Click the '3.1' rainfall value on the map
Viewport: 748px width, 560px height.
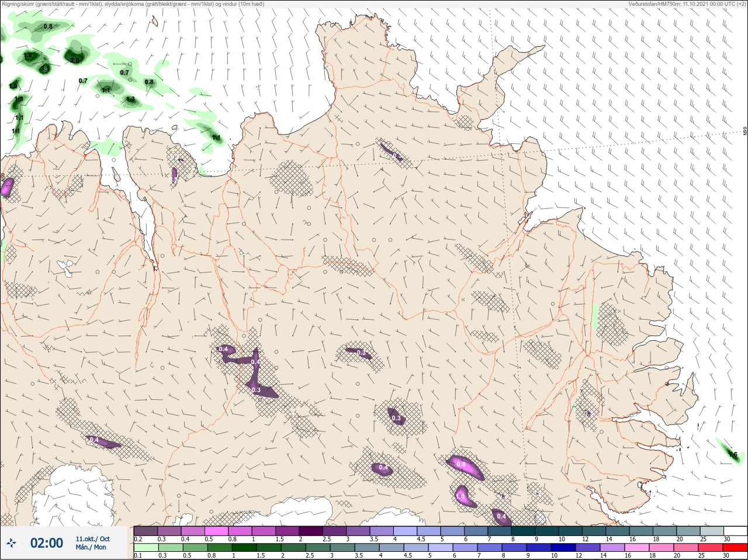(45, 69)
